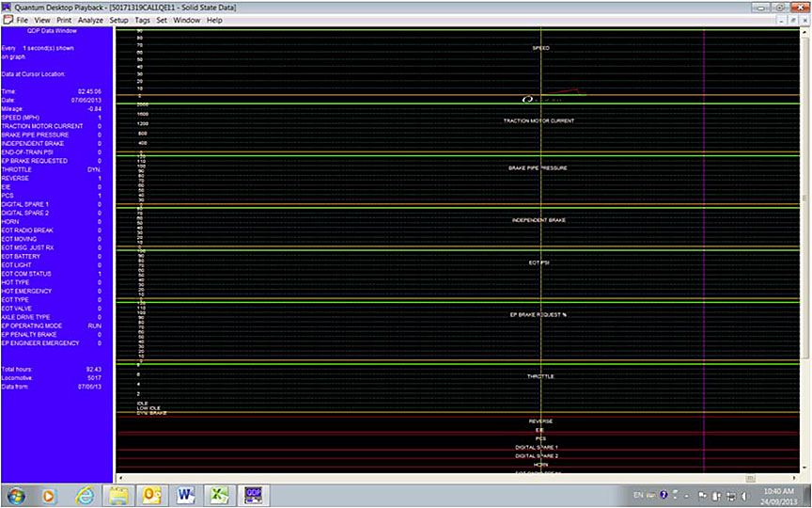
Task: Open the Window menu
Action: tap(186, 19)
